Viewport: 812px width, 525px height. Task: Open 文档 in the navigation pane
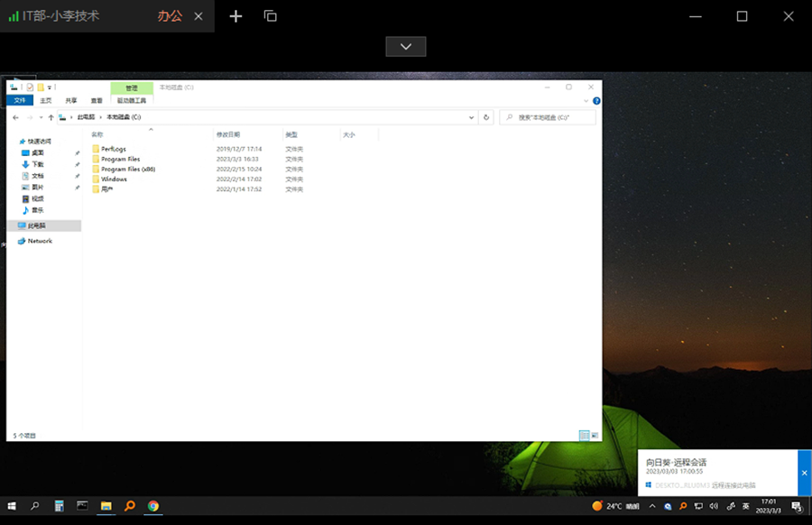click(38, 176)
